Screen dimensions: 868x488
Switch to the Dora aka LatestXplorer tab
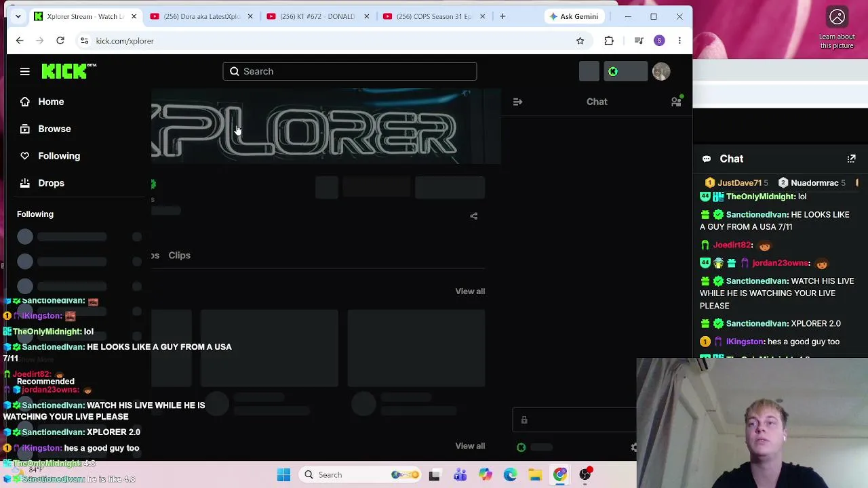(202, 16)
